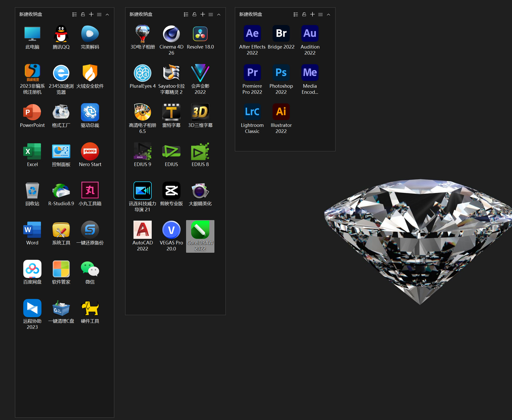The width and height of the screenshot is (512, 420).
Task: Switch list view in first 收纳盒
Action: pos(75,14)
